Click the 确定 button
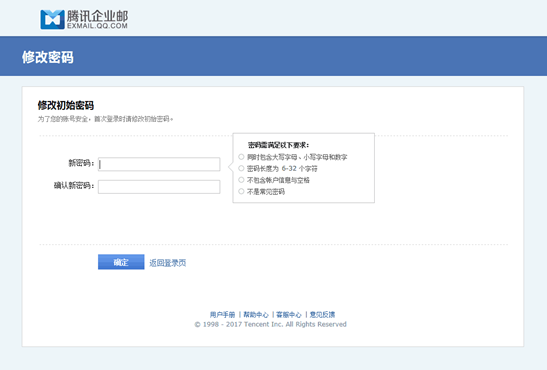This screenshot has height=370, width=547. [121, 262]
